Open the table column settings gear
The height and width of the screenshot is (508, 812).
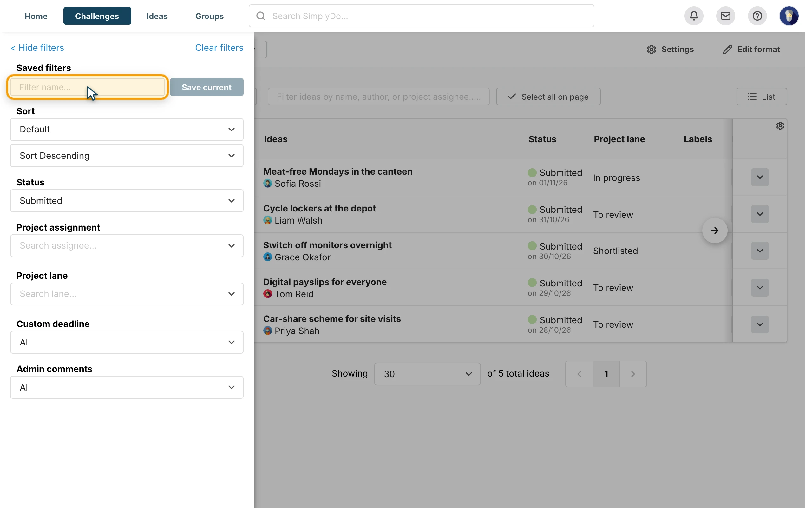780,126
